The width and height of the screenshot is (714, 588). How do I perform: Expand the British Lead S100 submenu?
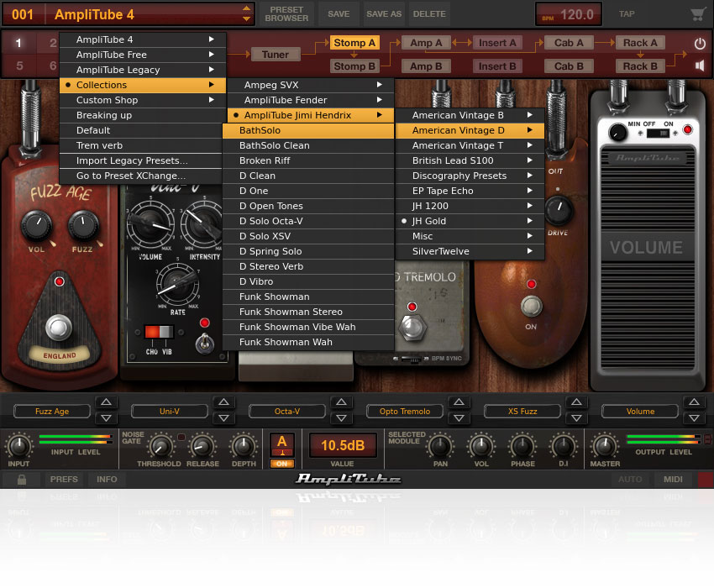pyautogui.click(x=470, y=160)
